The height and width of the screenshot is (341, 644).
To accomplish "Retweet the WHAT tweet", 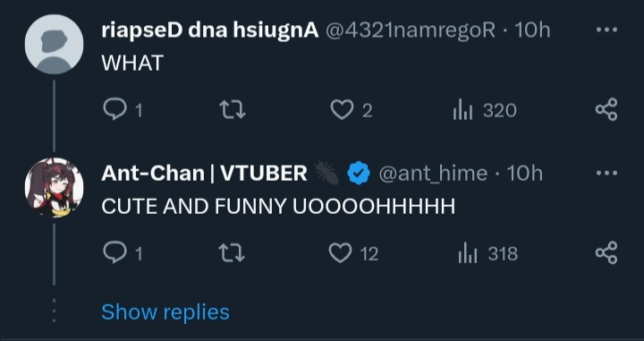I will [233, 110].
